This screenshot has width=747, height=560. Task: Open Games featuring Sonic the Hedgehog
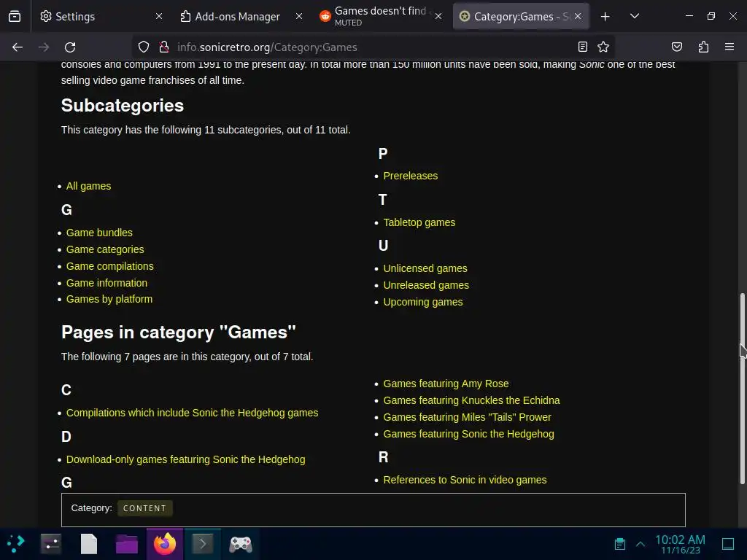pyautogui.click(x=468, y=435)
